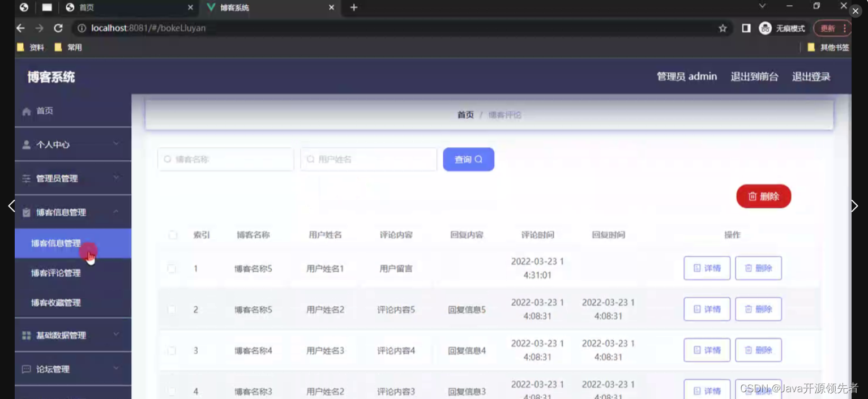The height and width of the screenshot is (399, 868).
Task: Click the magnifier icon inside 博客名称 field
Action: 166,159
